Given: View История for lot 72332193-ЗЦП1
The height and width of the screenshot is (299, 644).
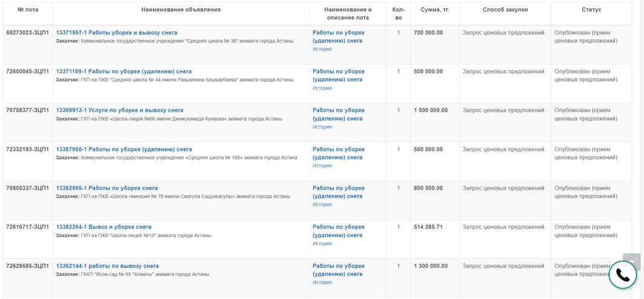Looking at the screenshot, I should tap(322, 166).
